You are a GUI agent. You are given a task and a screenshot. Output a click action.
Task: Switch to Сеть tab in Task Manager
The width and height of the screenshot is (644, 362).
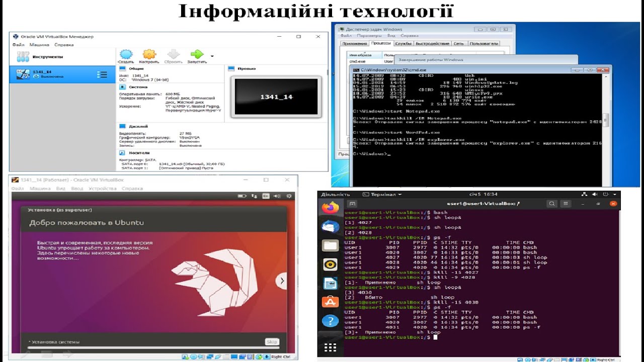click(x=459, y=44)
